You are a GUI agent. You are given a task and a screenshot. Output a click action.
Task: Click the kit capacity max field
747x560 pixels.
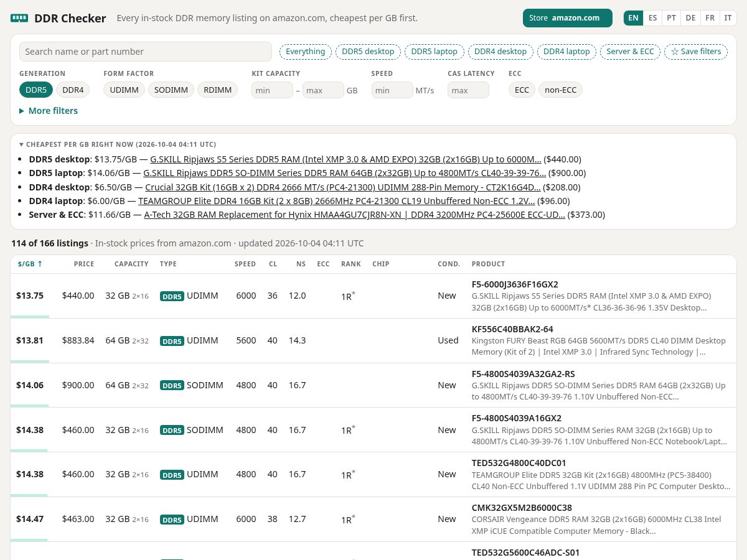323,90
